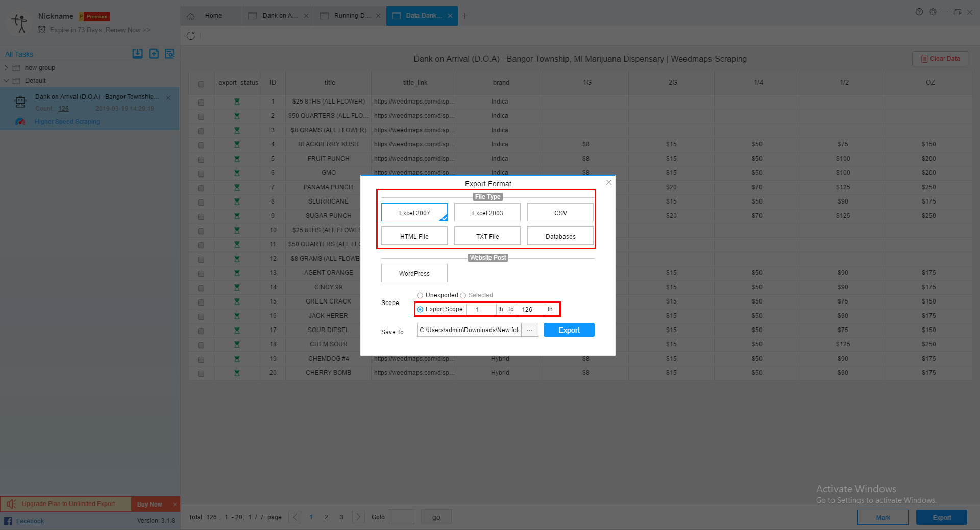
Task: Click the Premium badge
Action: click(95, 17)
